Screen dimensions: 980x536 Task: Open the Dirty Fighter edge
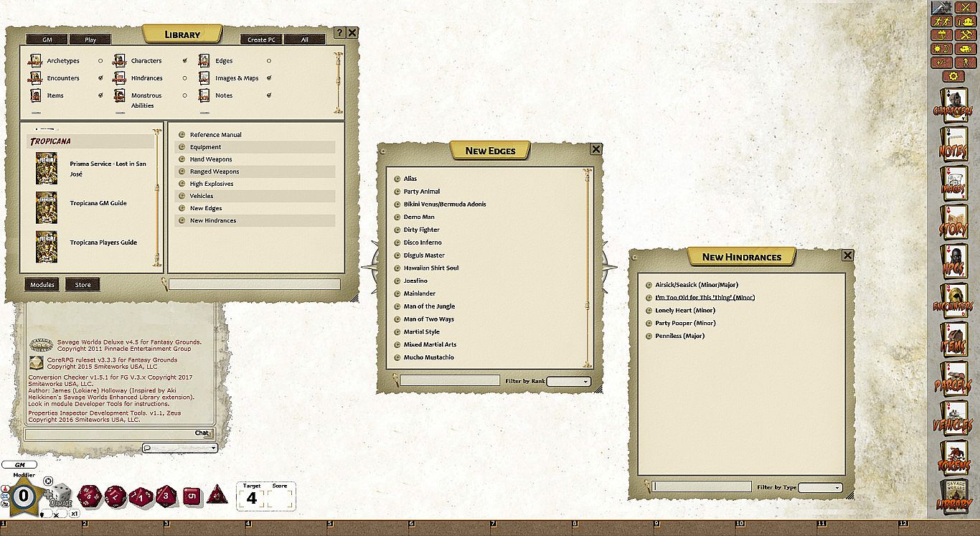422,230
